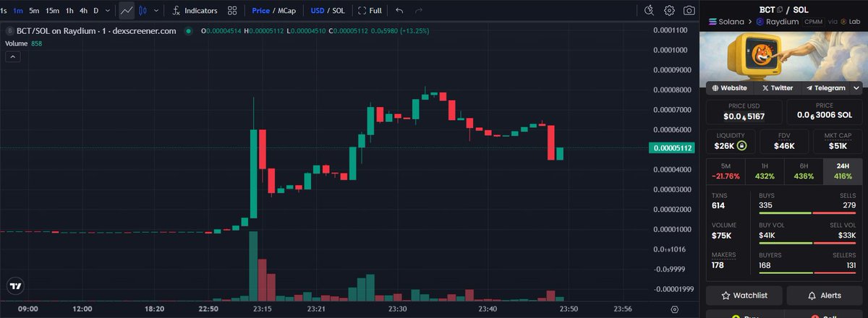Open chart settings gear icon
The image size is (868, 318).
pos(670,11)
